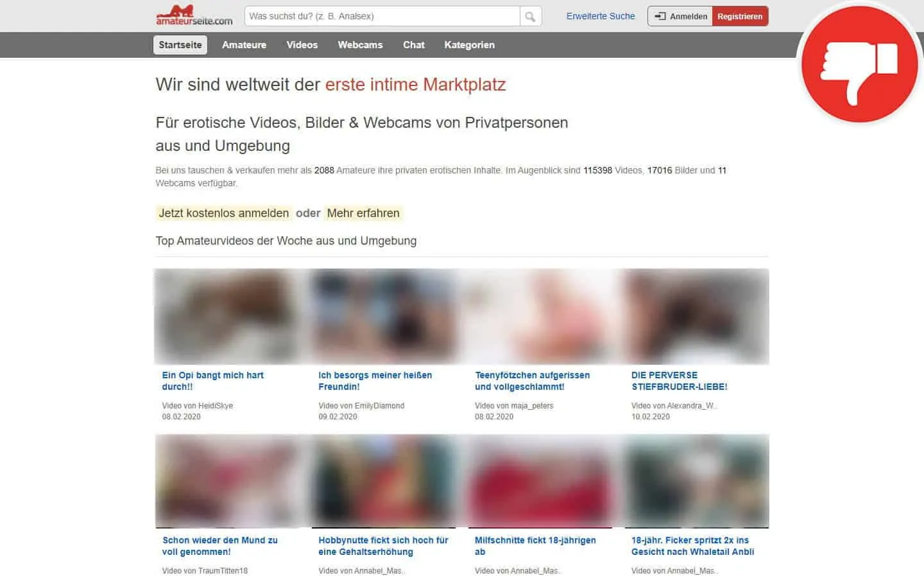
Task: Open the thumbnail of TraumTitten18's video
Action: pyautogui.click(x=227, y=481)
